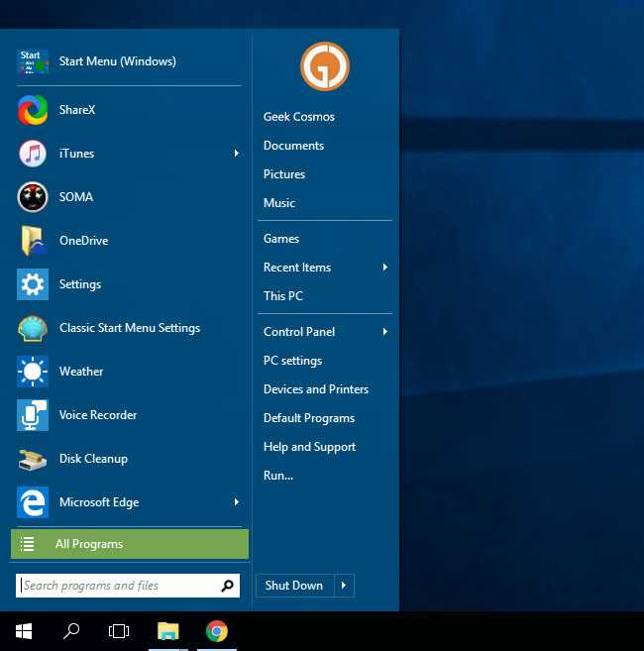This screenshot has height=651, width=644.
Task: Open Devices and Printers
Action: pos(316,389)
